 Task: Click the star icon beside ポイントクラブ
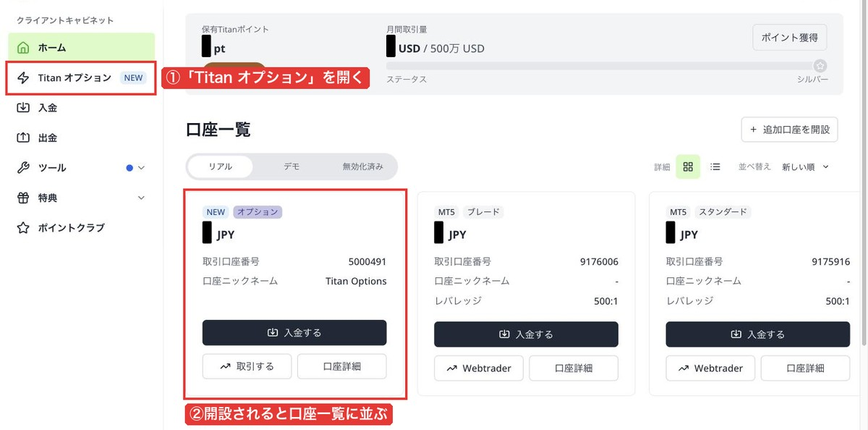tap(23, 227)
